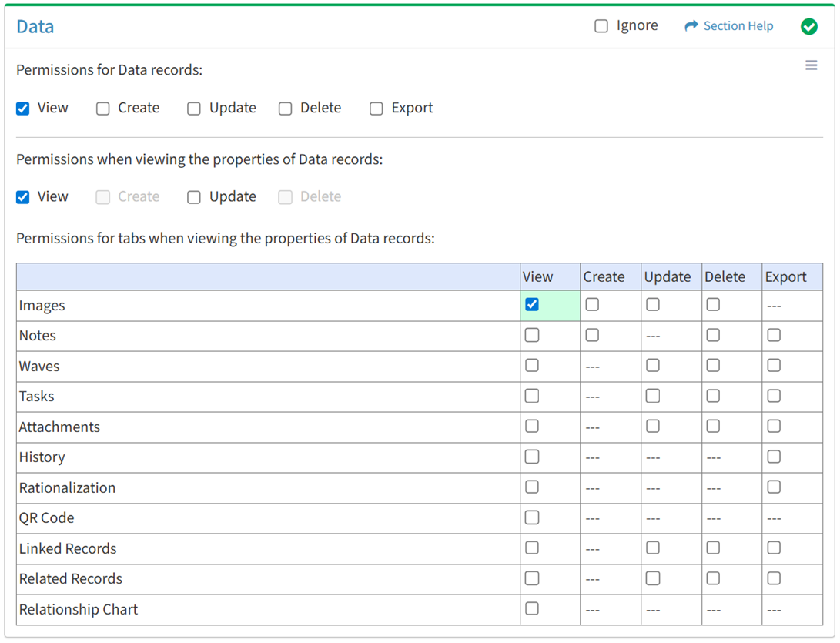This screenshot has height=643, width=840.
Task: Tick Export for the Attachments tab
Action: [x=774, y=427]
